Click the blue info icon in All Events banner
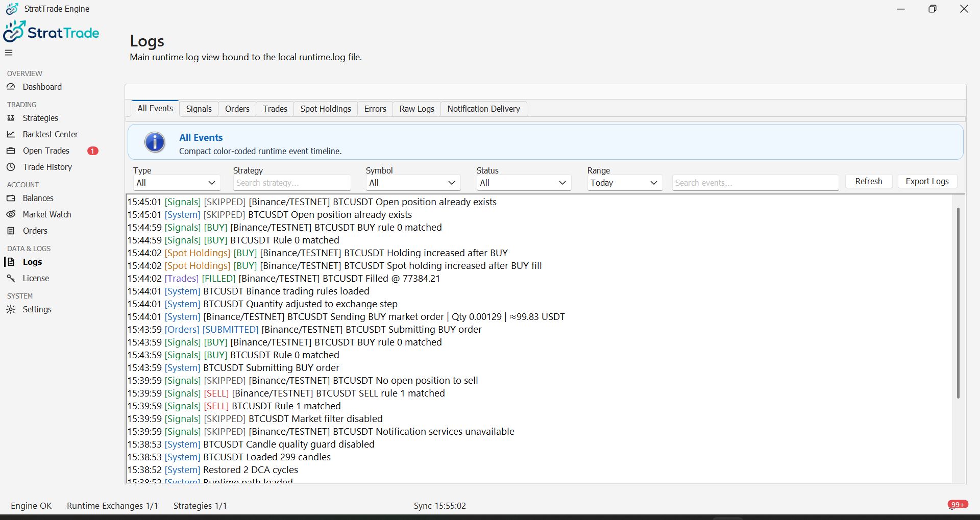Image resolution: width=980 pixels, height=520 pixels. pyautogui.click(x=155, y=142)
